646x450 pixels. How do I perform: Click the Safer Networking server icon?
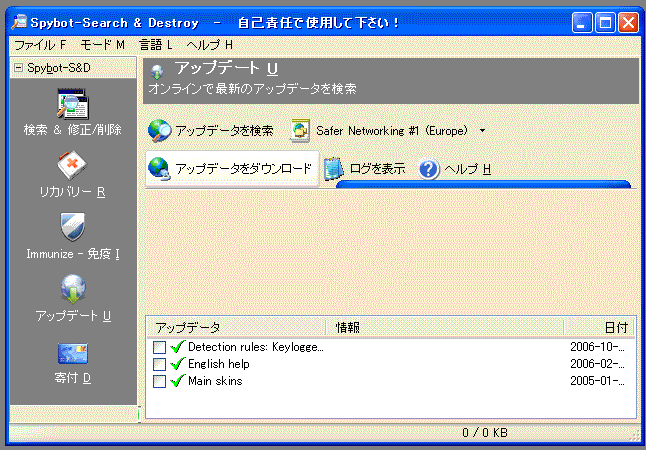tap(300, 131)
